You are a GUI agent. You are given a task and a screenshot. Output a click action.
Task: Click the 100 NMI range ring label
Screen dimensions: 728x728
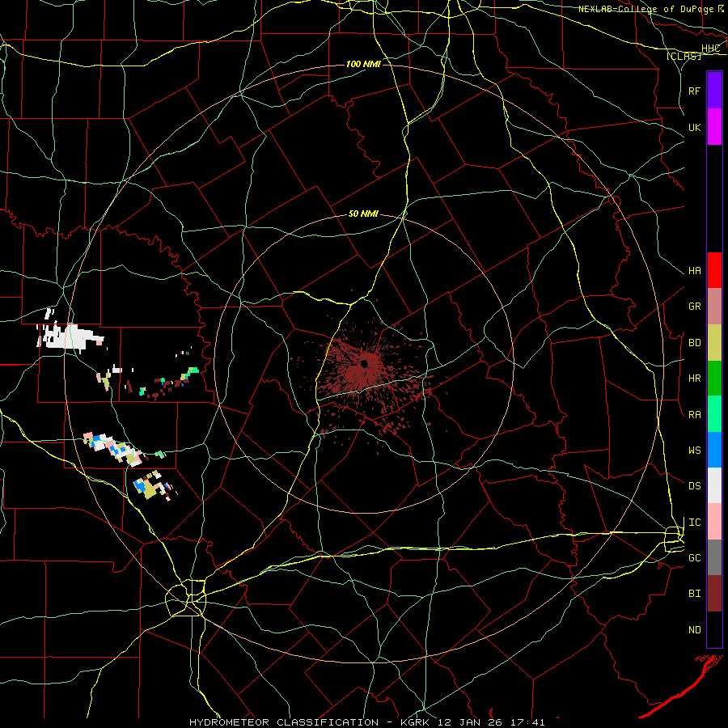point(363,64)
